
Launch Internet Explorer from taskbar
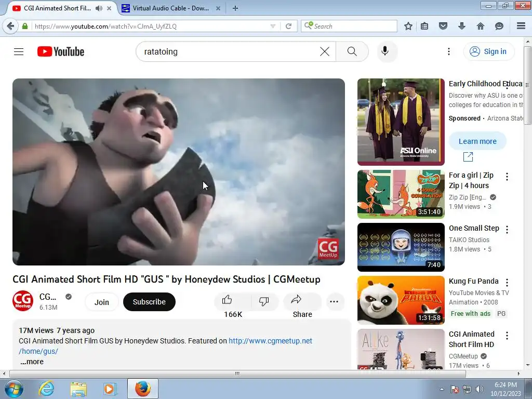pyautogui.click(x=46, y=389)
